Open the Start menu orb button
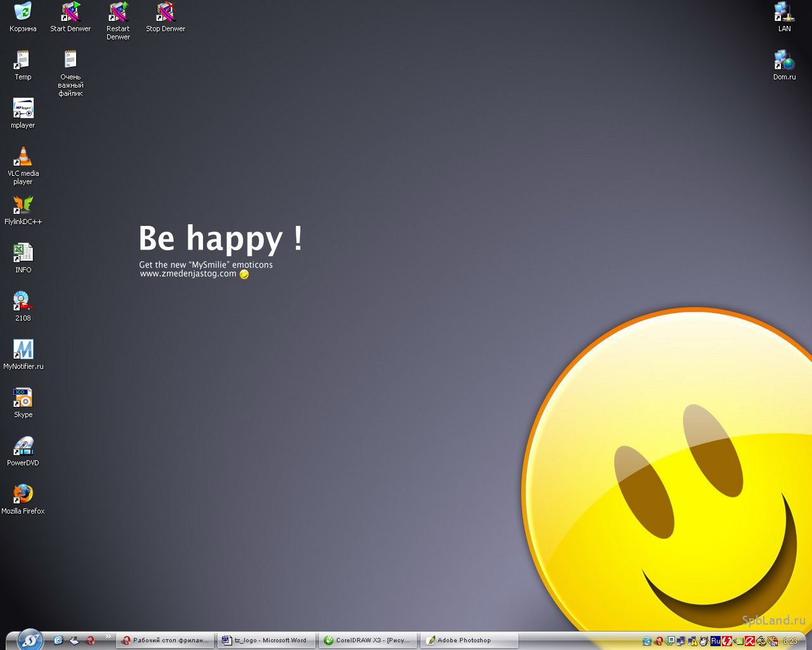812x650 pixels. 29,639
